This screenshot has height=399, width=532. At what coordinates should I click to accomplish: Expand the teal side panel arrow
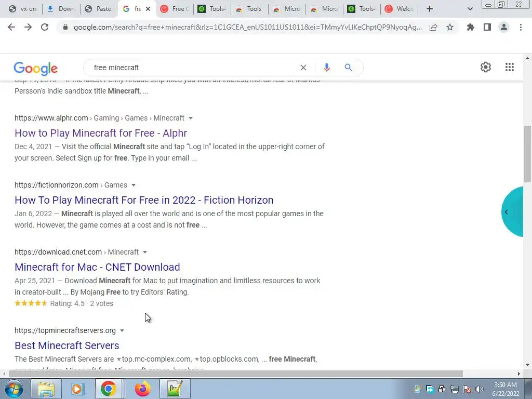click(x=506, y=212)
